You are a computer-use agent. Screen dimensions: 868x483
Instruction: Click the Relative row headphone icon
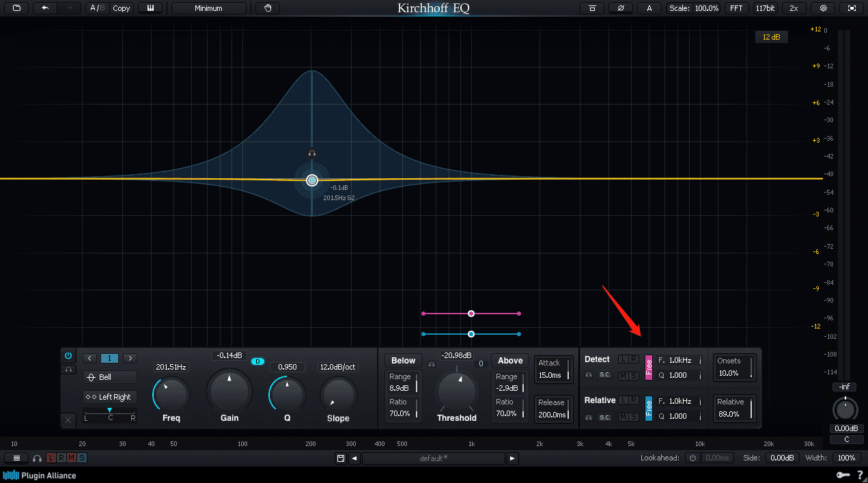pos(589,417)
